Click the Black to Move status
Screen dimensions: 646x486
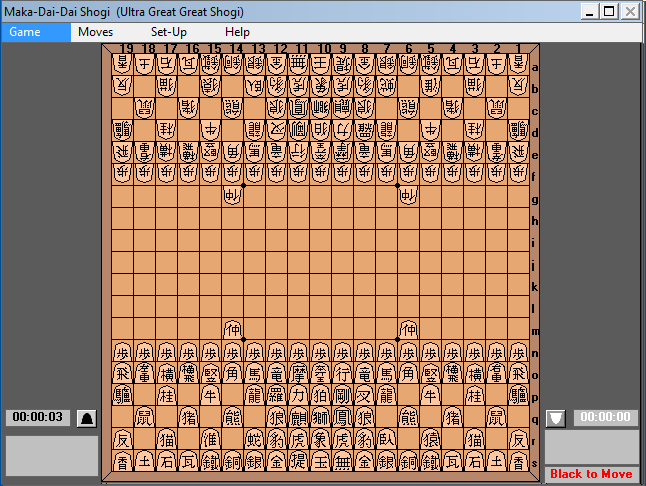tap(592, 474)
